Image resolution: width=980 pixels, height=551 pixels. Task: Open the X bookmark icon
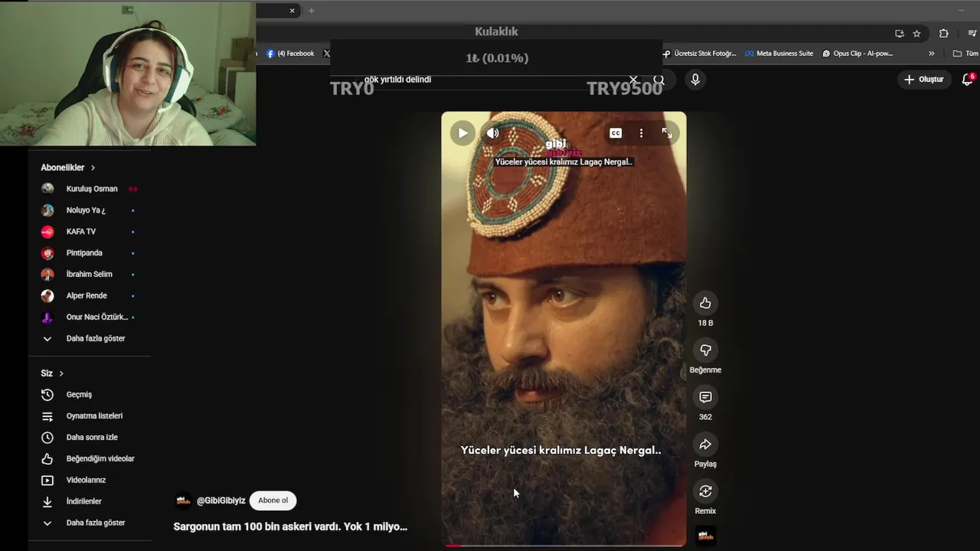[x=327, y=54]
